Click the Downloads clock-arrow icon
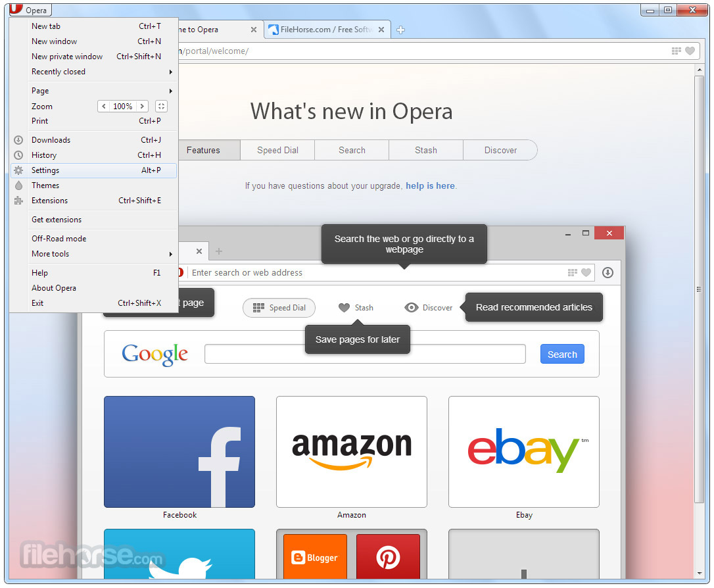The image size is (714, 588). (18, 140)
